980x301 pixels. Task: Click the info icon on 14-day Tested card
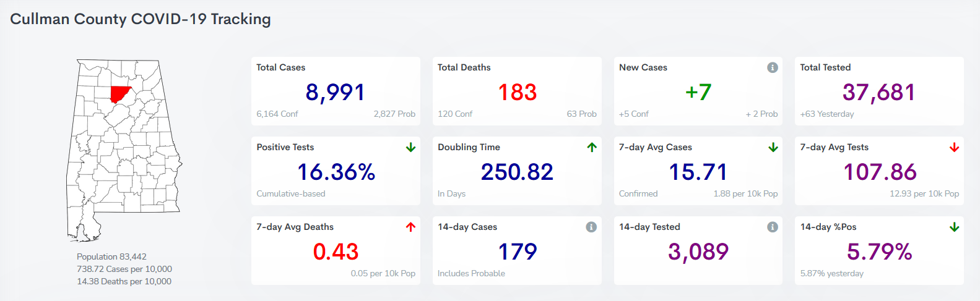772,227
